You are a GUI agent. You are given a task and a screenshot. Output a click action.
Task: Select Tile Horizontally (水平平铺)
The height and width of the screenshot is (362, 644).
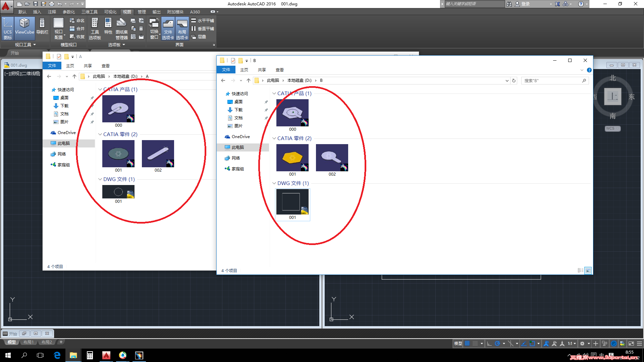(x=203, y=20)
